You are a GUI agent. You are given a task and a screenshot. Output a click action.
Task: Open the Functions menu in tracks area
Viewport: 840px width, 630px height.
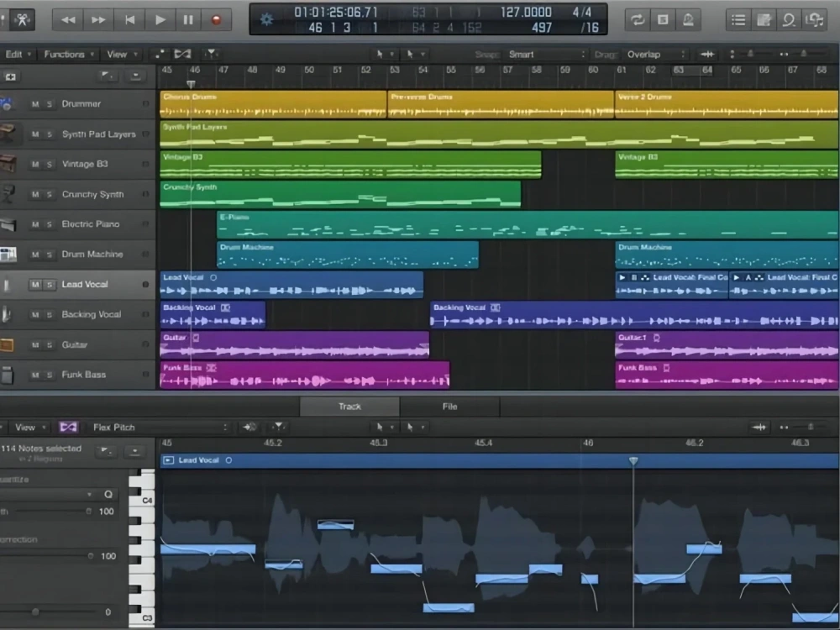pos(69,54)
